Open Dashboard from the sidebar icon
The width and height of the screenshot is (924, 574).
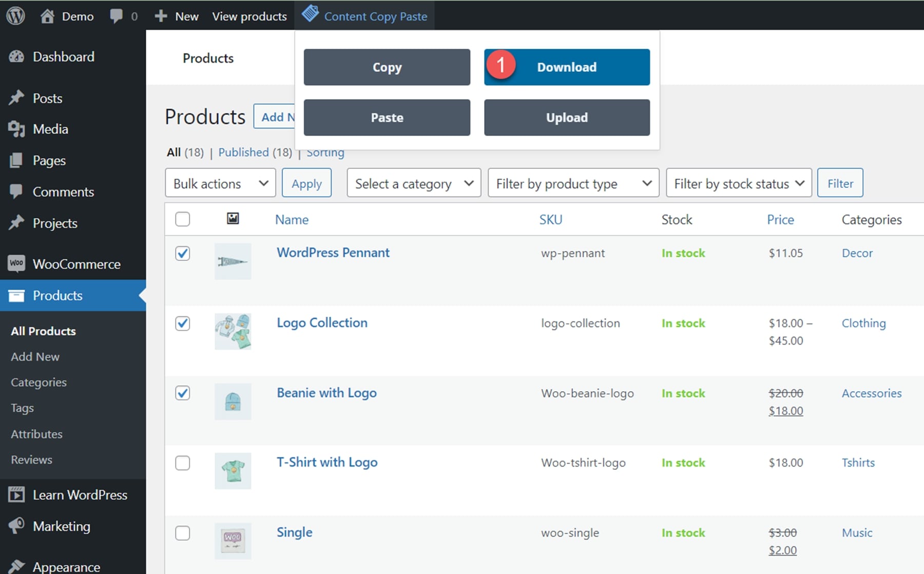(16, 56)
